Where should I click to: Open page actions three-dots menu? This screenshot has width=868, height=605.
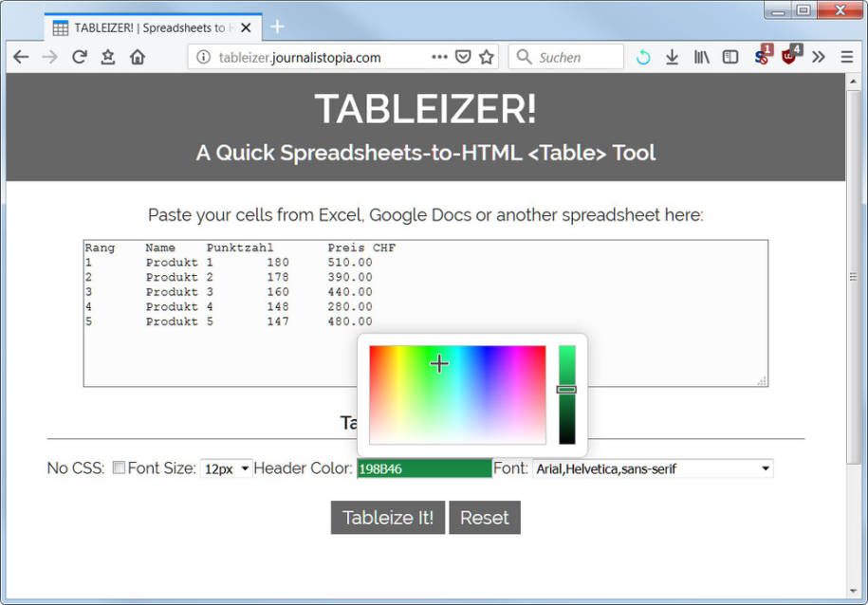pyautogui.click(x=439, y=57)
